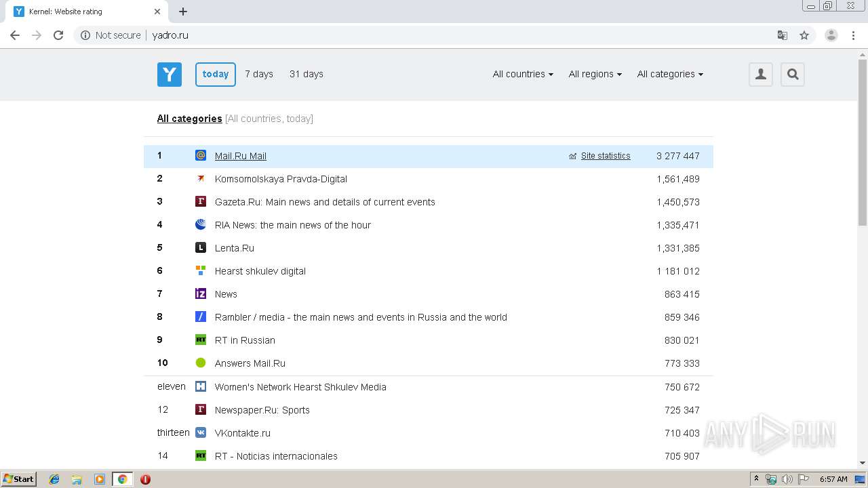
Task: Click the Site statistics chart icon
Action: [573, 156]
